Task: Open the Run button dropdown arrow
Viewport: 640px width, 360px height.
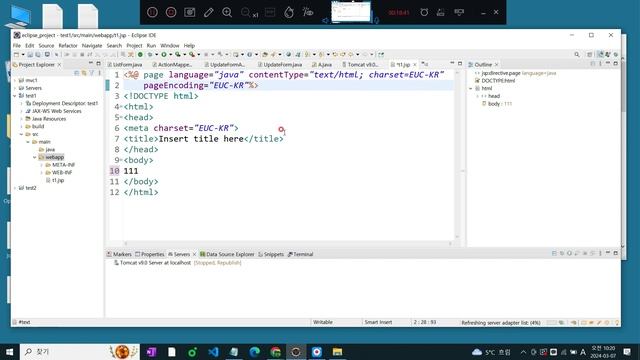Action: tap(170, 55)
